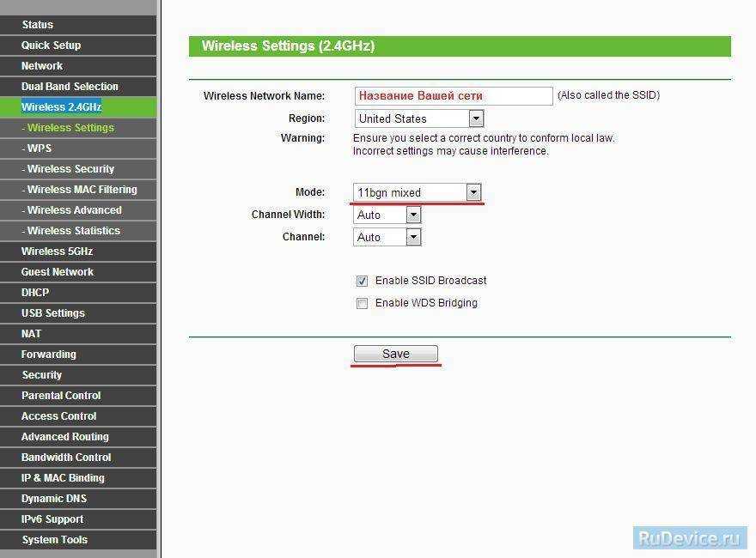This screenshot has height=558, width=756.
Task: Uncheck Enable SSID Broadcast checkbox
Action: point(362,281)
